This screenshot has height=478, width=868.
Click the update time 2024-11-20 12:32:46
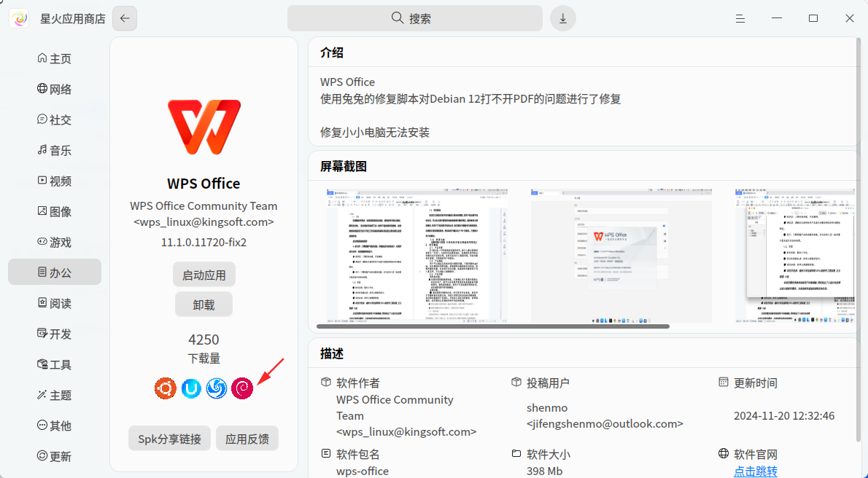click(x=784, y=415)
